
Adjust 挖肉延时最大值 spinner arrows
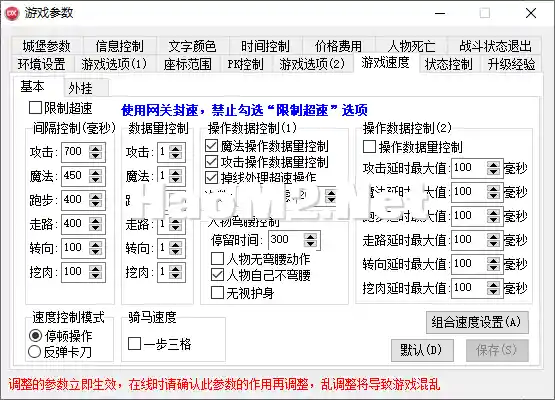[x=493, y=288]
